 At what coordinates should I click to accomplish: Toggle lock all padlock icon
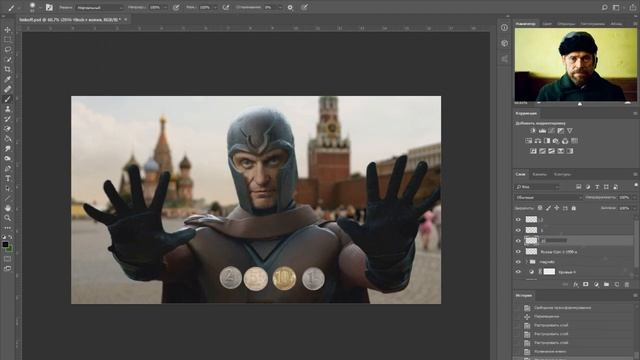pos(573,208)
